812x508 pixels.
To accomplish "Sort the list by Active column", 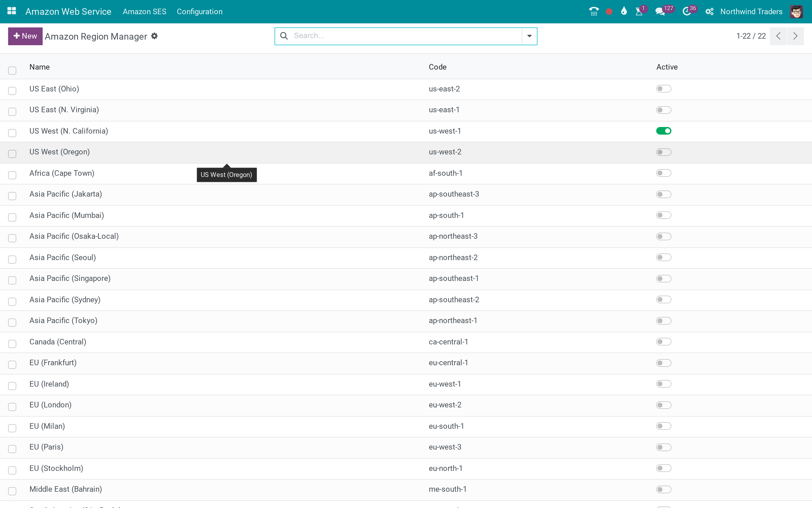I will (667, 67).
